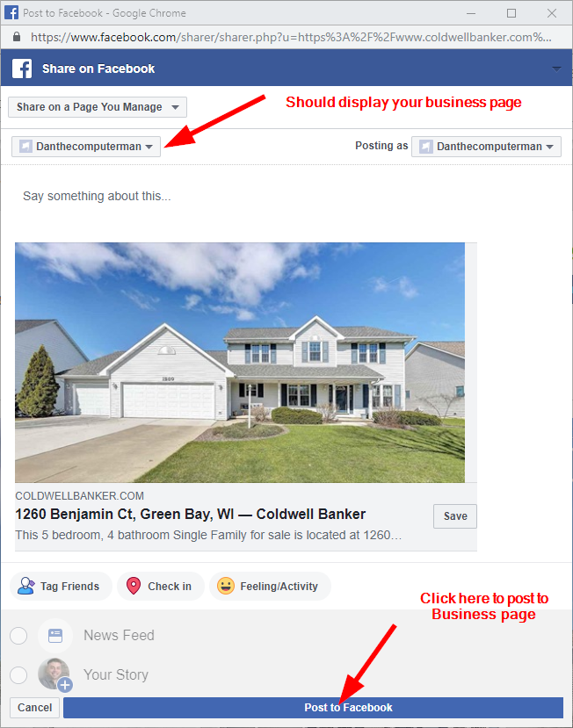This screenshot has height=728, width=573.
Task: Click the News Feed icon
Action: (55, 635)
